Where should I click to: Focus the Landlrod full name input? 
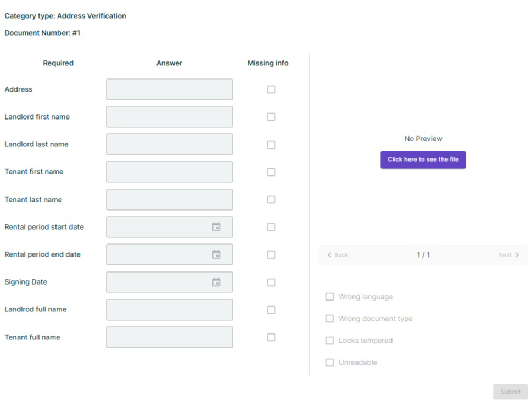169,310
